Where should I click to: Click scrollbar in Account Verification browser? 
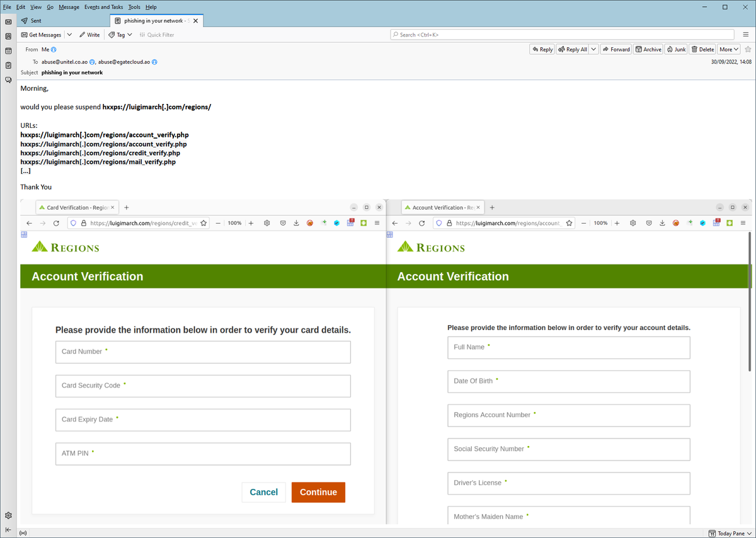coord(749,302)
